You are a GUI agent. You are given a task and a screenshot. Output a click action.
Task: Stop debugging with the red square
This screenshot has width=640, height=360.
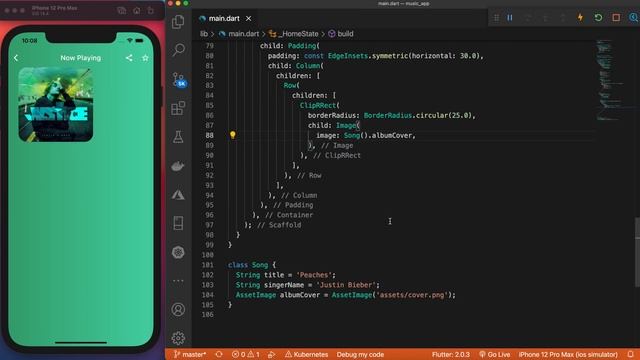[616, 18]
